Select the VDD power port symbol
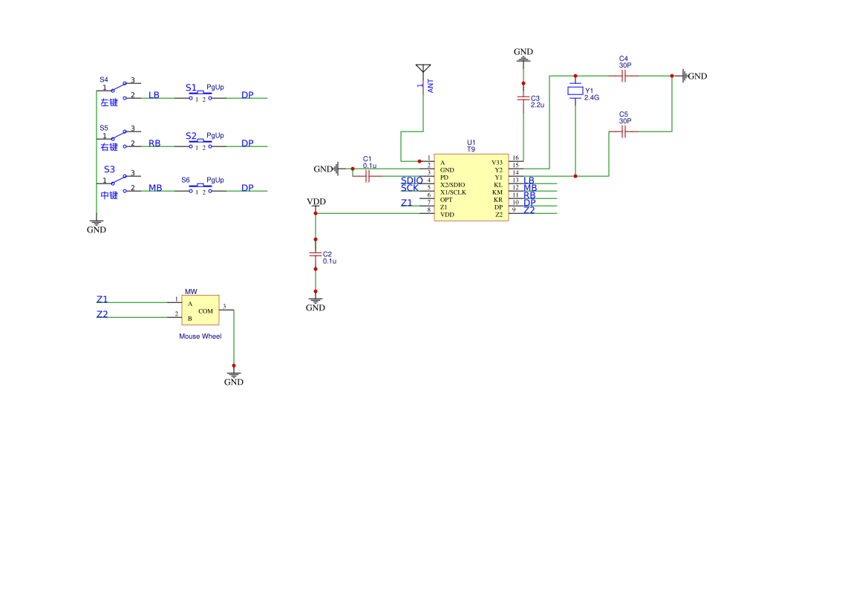Viewport: 868px width, 615px height. click(x=316, y=203)
